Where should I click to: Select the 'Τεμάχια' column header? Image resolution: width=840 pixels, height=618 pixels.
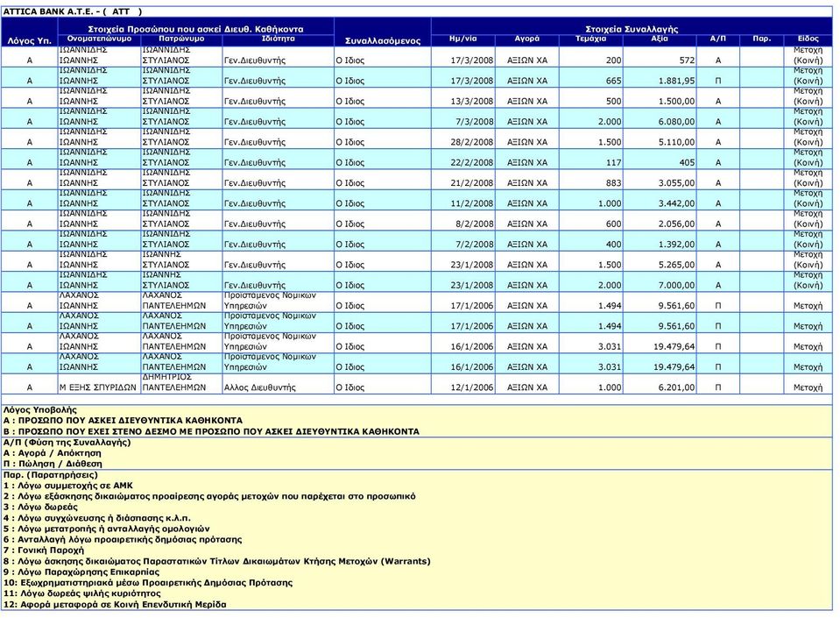591,39
